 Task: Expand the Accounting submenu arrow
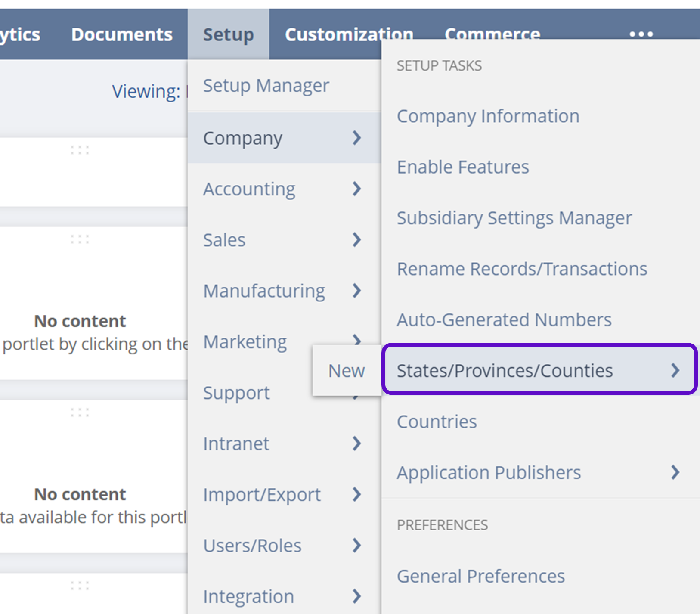tap(356, 189)
